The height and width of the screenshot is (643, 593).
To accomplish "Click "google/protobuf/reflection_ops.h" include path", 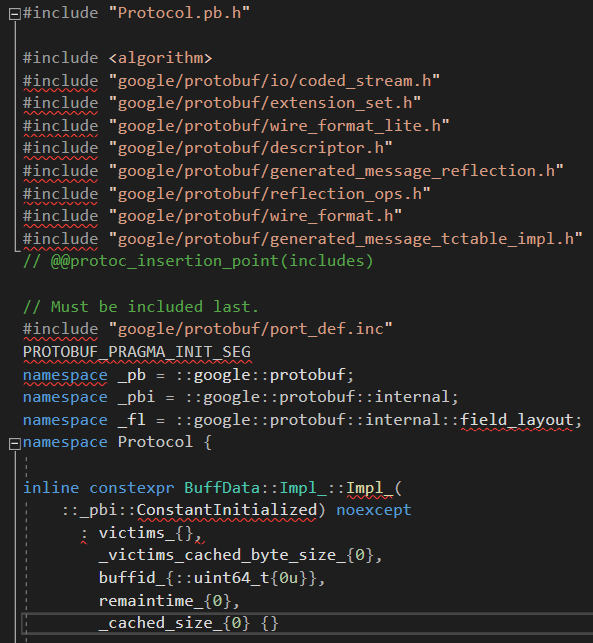I will tap(270, 194).
